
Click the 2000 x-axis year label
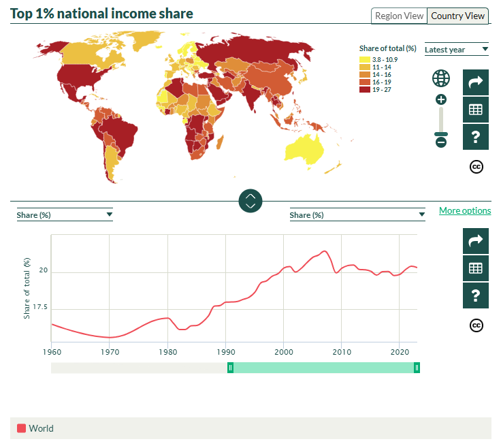coord(284,352)
